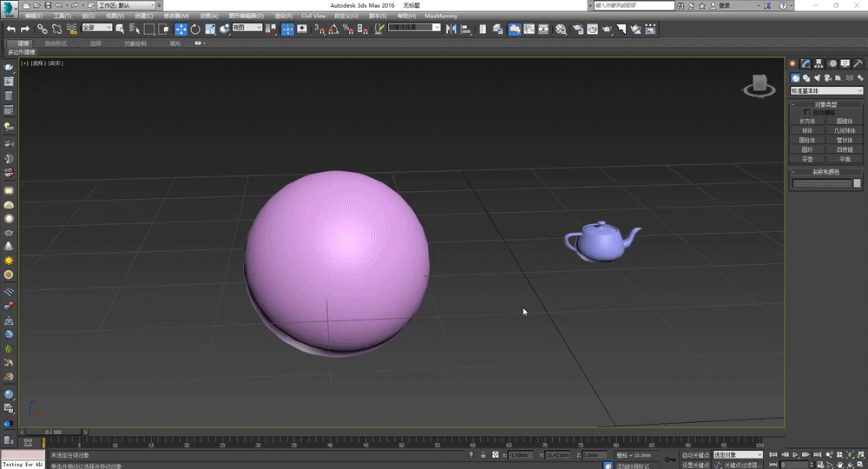
Task: Click the object color swatch under 名称和颜色
Action: [858, 183]
